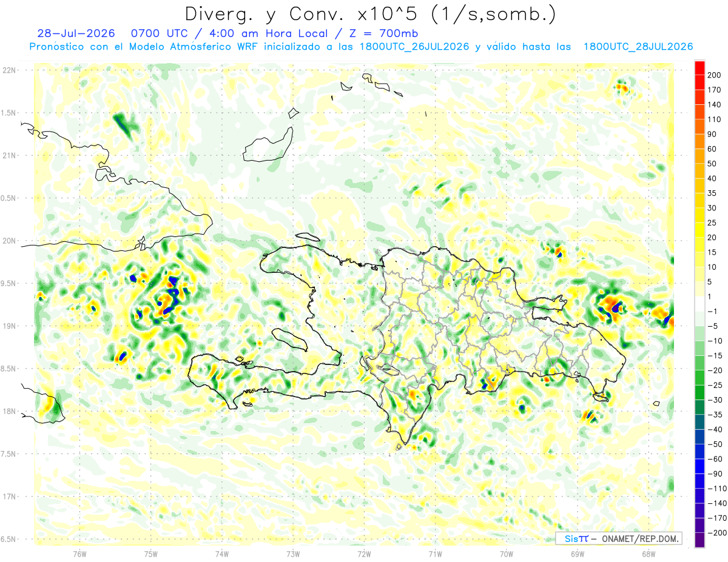Screen dimensions: 728x562
Task: Click the 'Z = 700mb' level label
Action: 383,33
